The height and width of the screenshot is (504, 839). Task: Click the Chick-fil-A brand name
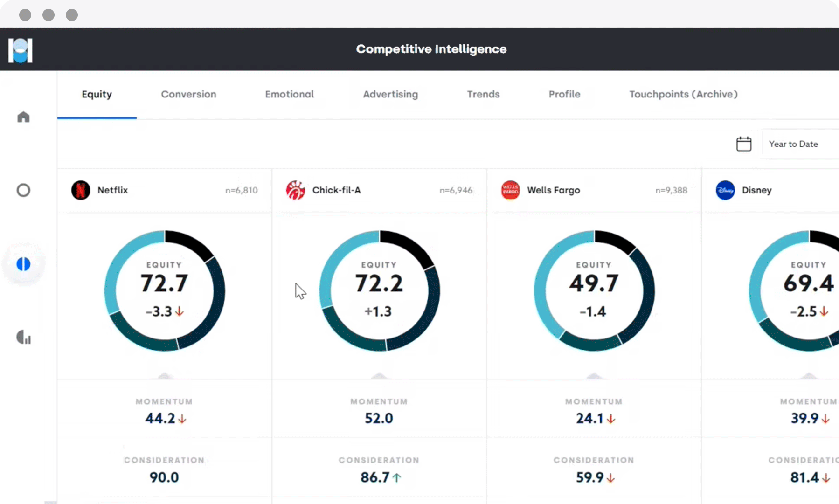[336, 190]
